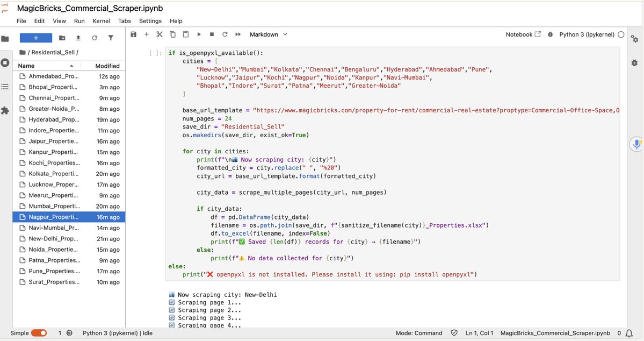Paste cells from the clipboard icon
Image resolution: width=644 pixels, height=341 pixels.
coord(185,34)
